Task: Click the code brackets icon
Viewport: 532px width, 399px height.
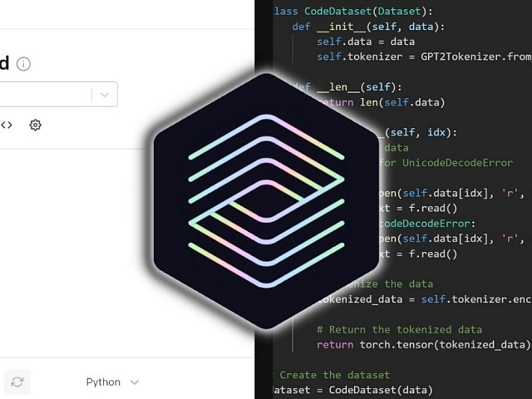Action: 7,125
